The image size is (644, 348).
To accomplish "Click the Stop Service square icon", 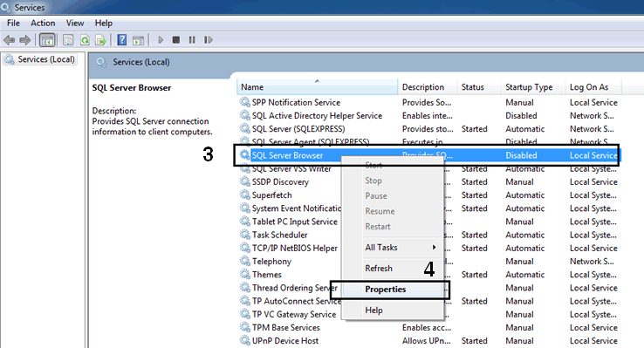I will point(175,40).
